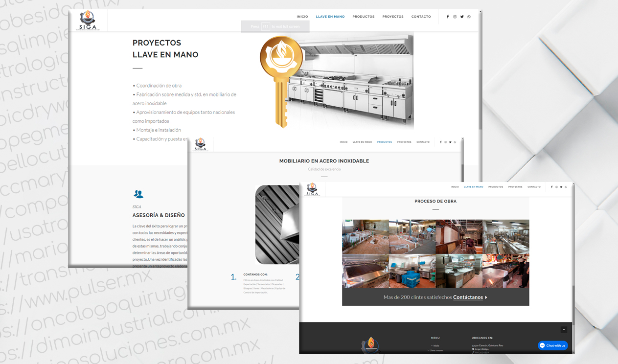Open CONTACTO in the topmost navigation
This screenshot has width=618, height=364.
coord(421,17)
